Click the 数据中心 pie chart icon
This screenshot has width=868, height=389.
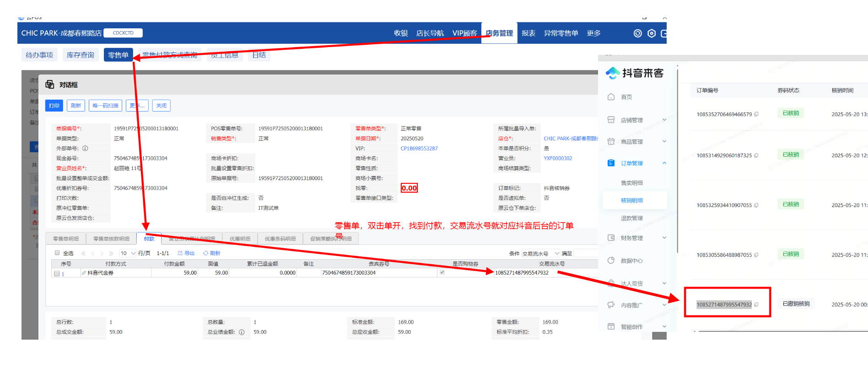tap(611, 261)
